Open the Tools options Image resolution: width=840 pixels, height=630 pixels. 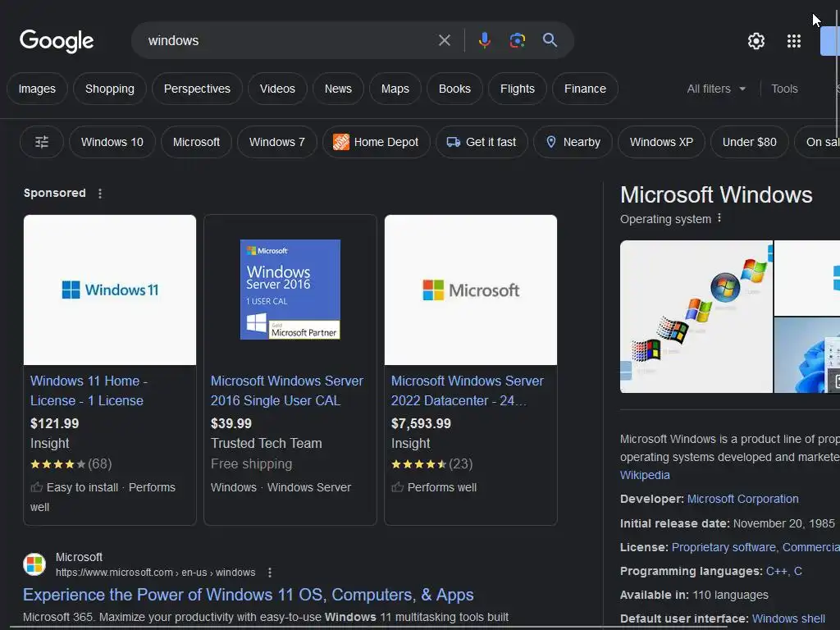pos(784,89)
